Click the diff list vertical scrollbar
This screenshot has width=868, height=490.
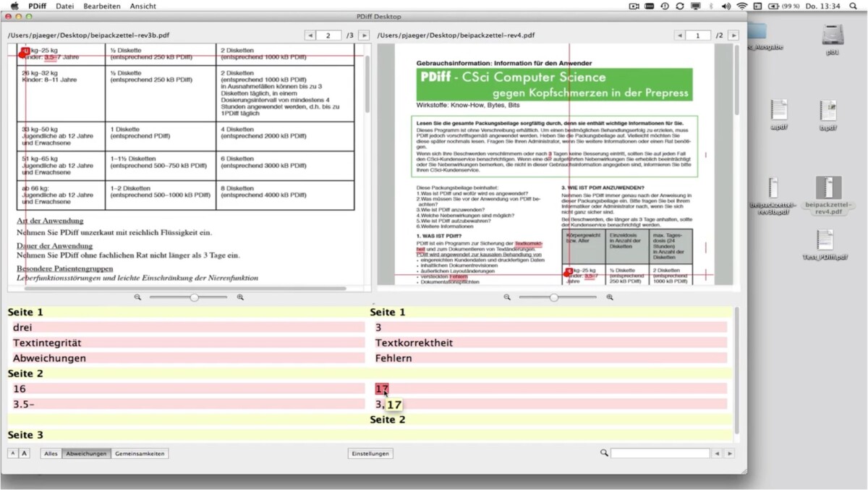coord(737,371)
